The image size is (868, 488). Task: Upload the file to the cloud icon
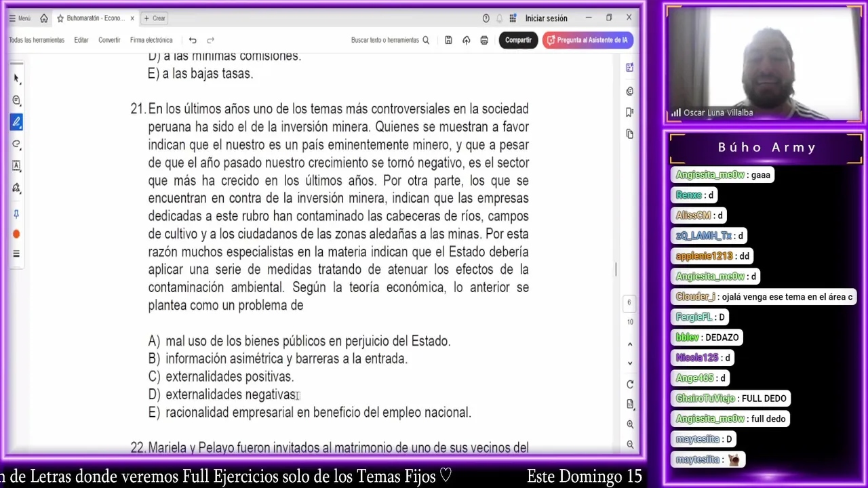[466, 40]
